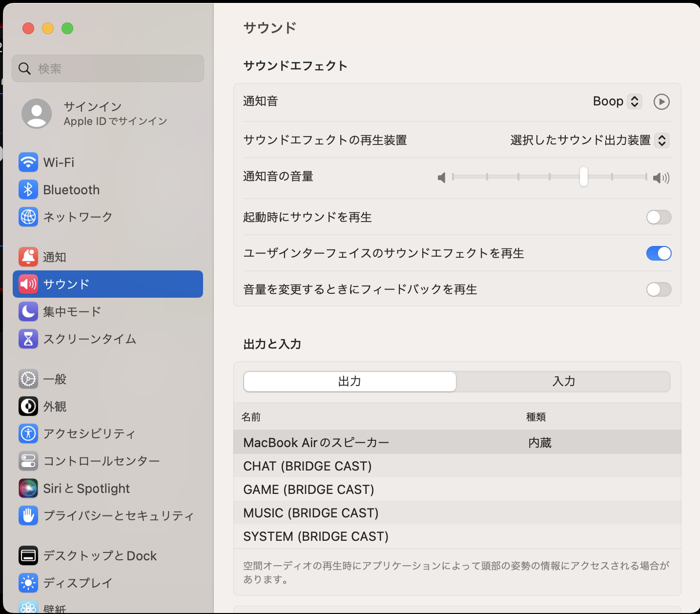Image resolution: width=700 pixels, height=614 pixels.
Task: Open サウンドエフェクトの再生装置 dropdown
Action: coord(588,141)
